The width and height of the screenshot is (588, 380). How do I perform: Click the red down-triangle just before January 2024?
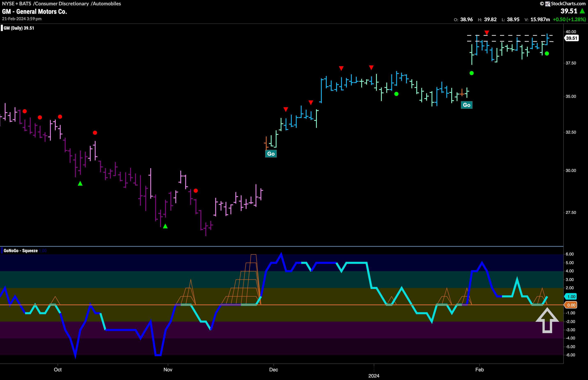(x=371, y=68)
